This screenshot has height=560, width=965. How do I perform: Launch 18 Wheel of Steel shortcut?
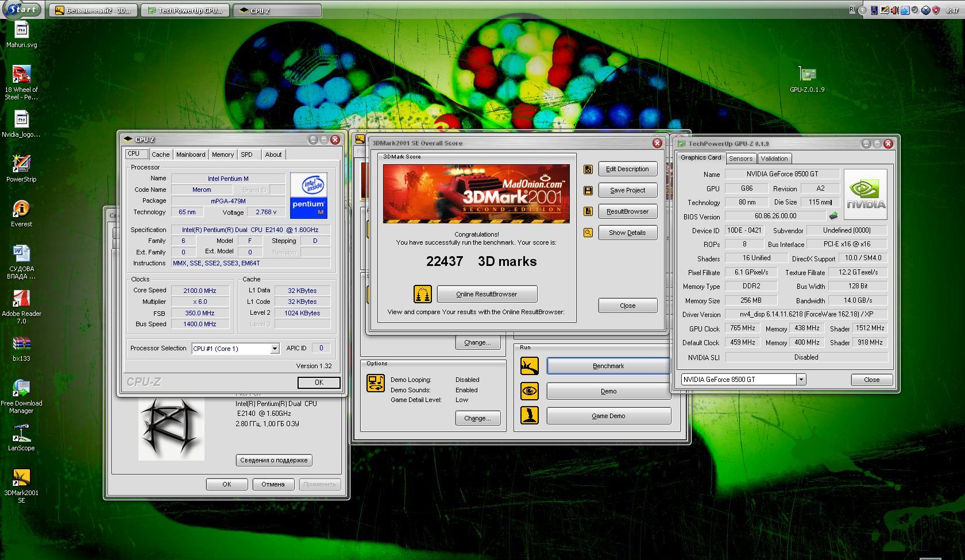(x=21, y=82)
